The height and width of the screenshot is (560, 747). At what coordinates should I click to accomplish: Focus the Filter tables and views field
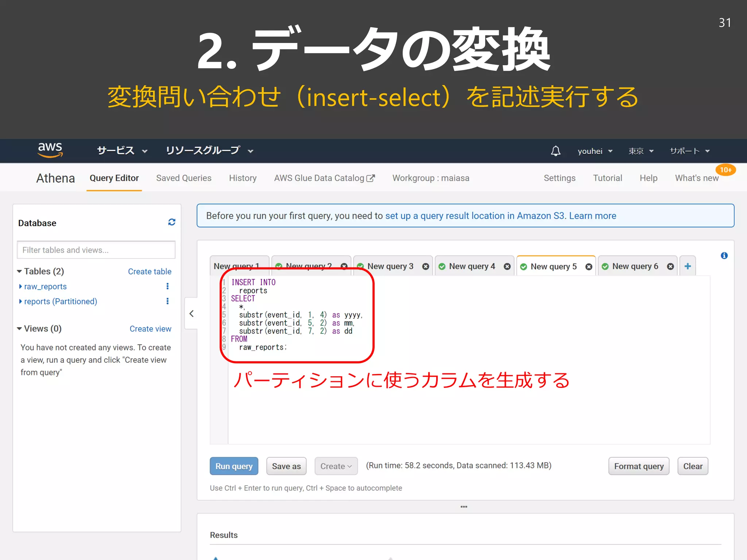click(x=96, y=250)
